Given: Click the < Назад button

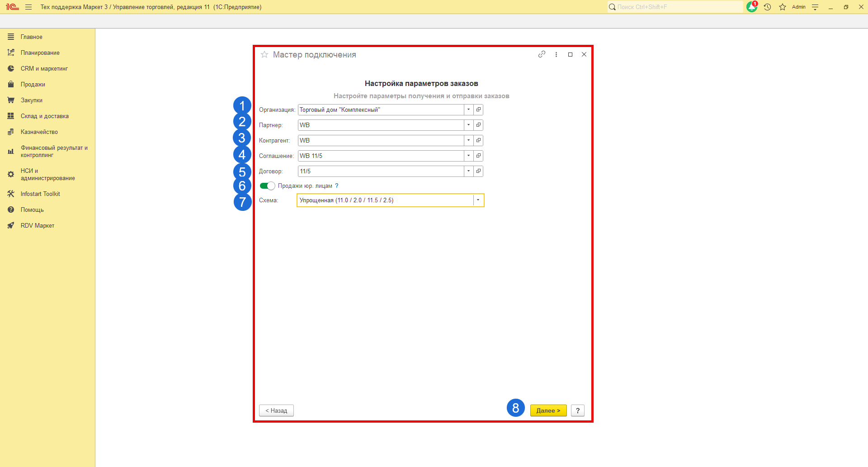Looking at the screenshot, I should [276, 410].
